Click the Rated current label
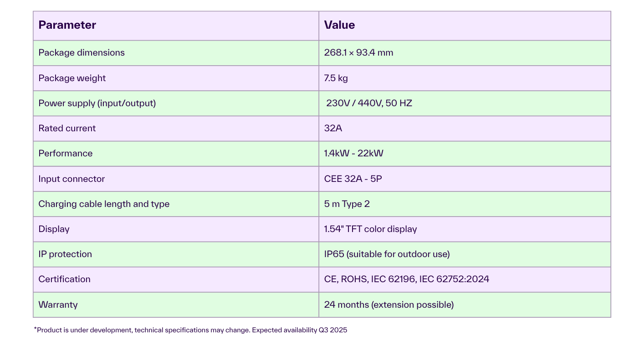Image resolution: width=644 pixels, height=341 pixels. coord(67,129)
